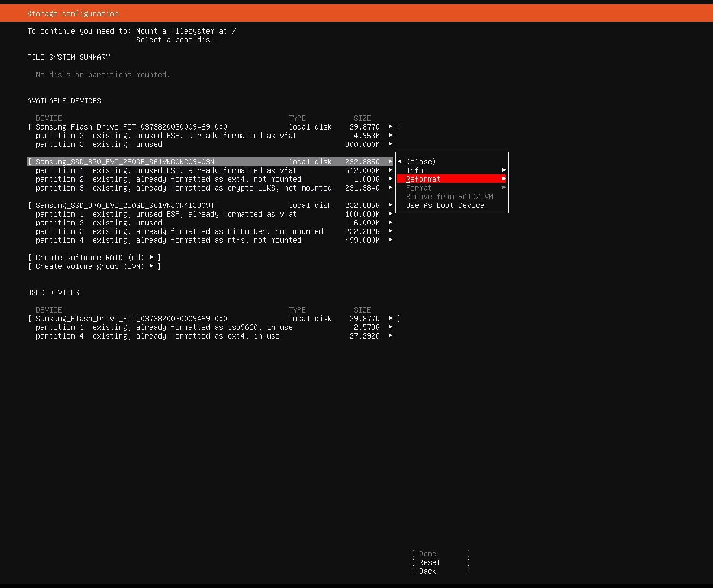This screenshot has width=713, height=588.
Task: Expand arrow for second SSD S61VNJ0R413909T
Action: coord(391,205)
